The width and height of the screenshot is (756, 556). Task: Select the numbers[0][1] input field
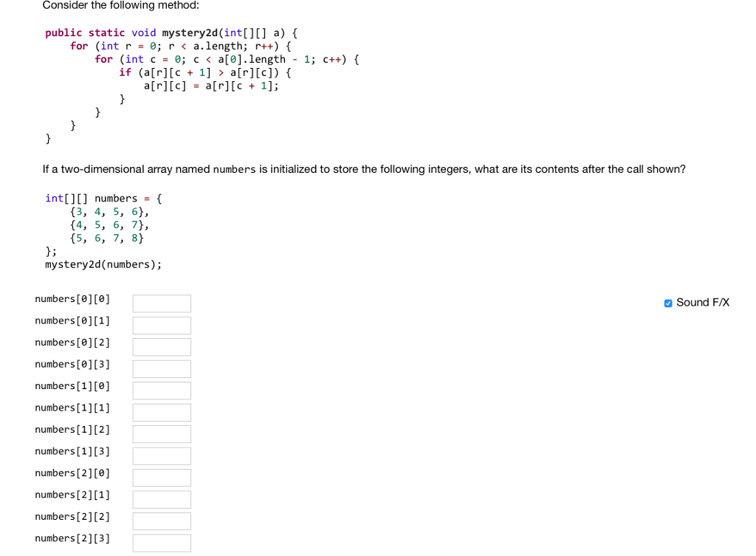tap(161, 325)
